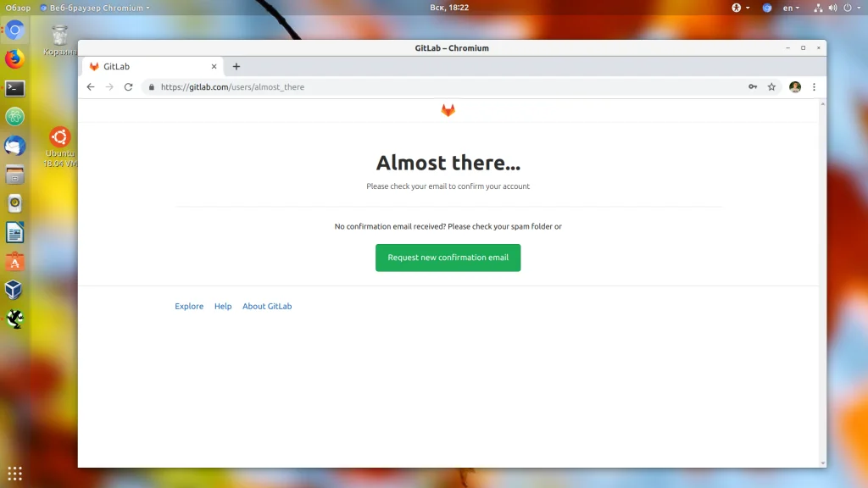
Task: Launch Firefox from the dock
Action: coord(15,58)
